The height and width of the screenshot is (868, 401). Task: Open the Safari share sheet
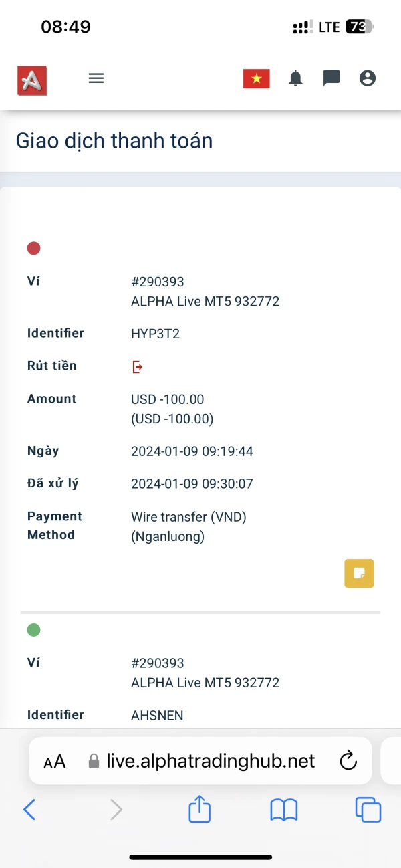[199, 810]
